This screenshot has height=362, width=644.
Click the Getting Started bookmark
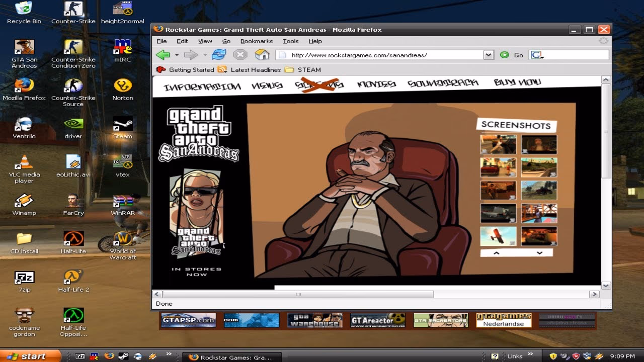[185, 70]
